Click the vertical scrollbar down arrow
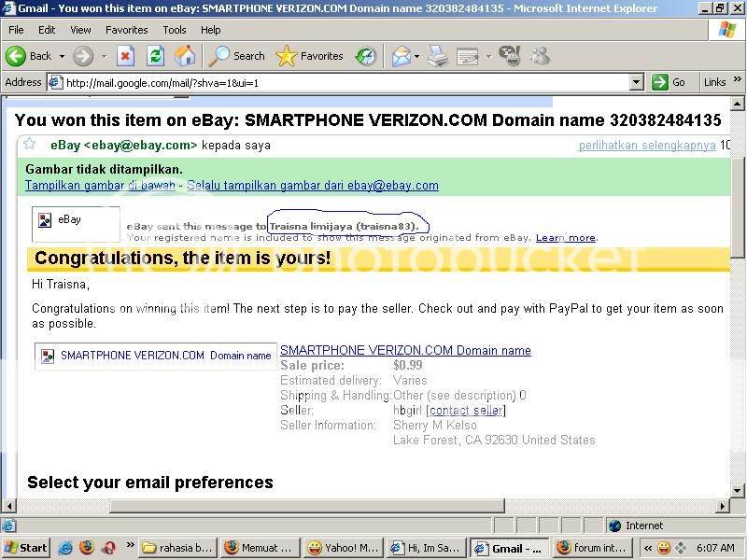 click(x=737, y=491)
